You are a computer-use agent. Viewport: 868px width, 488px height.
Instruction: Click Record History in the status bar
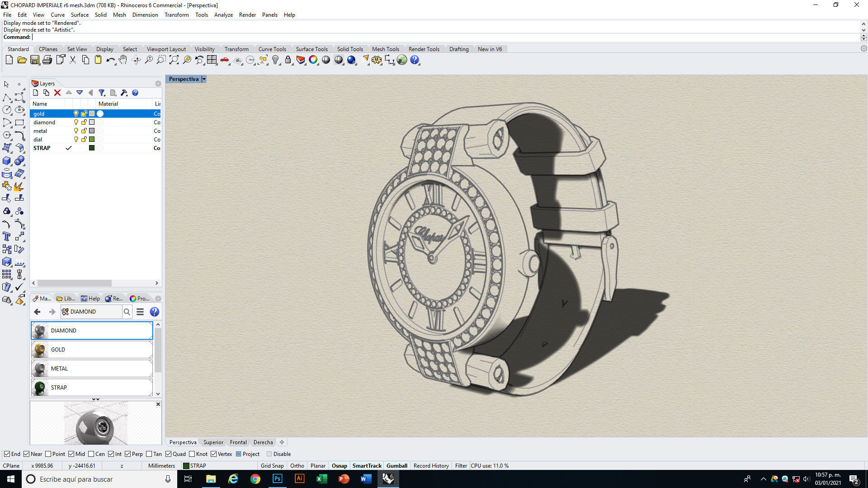coord(431,466)
